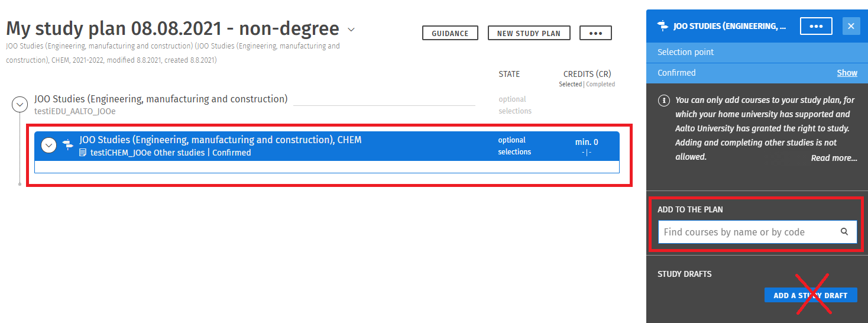
Task: Click the signpost icon in the side panel header
Action: [x=663, y=26]
